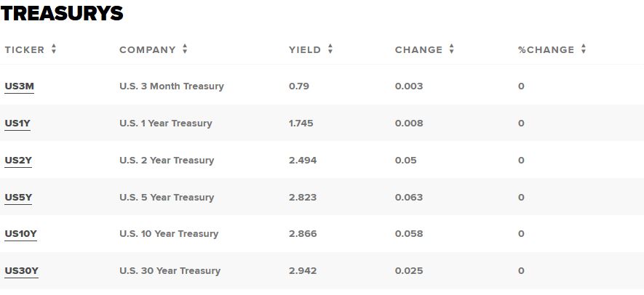
Task: Open the US3M ticker link
Action: click(19, 86)
